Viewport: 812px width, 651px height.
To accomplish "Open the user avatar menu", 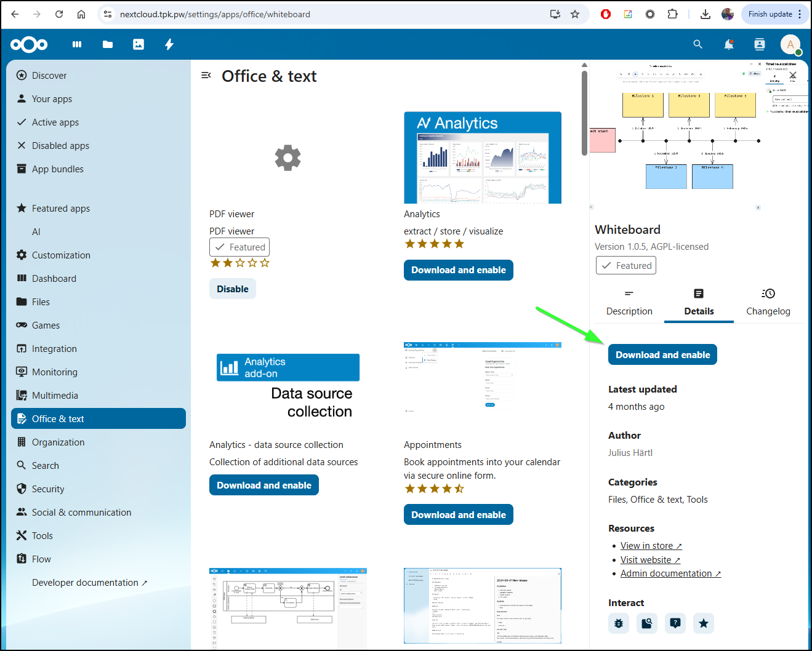I will click(x=790, y=44).
